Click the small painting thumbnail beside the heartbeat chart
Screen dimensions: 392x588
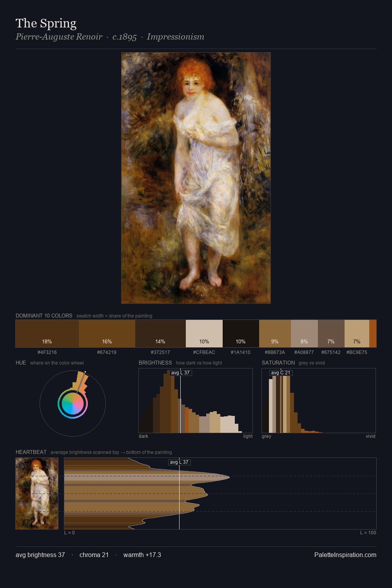37,494
